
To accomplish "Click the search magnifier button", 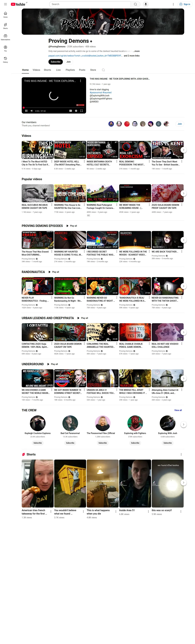I will coord(135,4).
